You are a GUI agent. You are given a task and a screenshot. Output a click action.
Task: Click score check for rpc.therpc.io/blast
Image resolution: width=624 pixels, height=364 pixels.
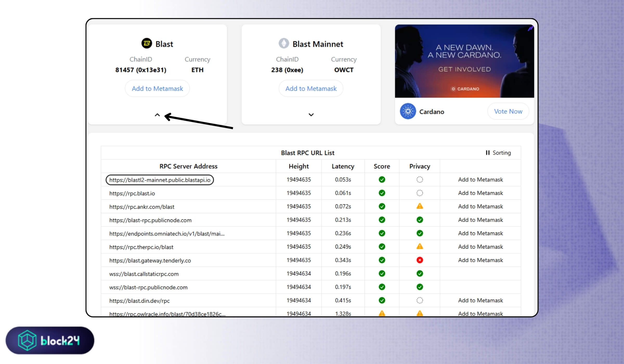[382, 246]
